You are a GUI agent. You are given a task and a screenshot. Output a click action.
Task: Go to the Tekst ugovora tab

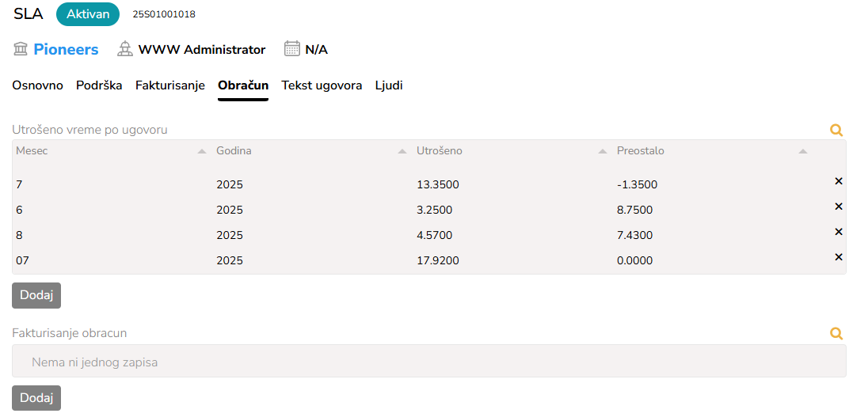322,85
